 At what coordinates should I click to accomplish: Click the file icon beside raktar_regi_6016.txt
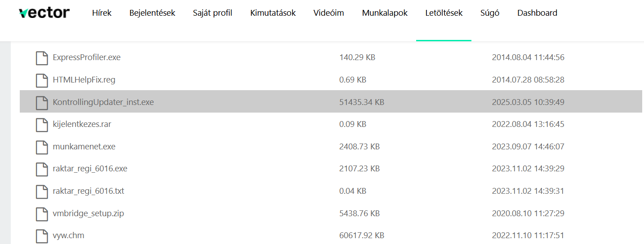42,192
